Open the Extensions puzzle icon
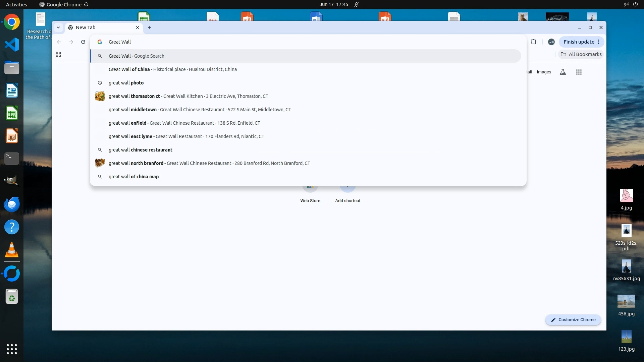The height and width of the screenshot is (362, 644). click(x=533, y=42)
